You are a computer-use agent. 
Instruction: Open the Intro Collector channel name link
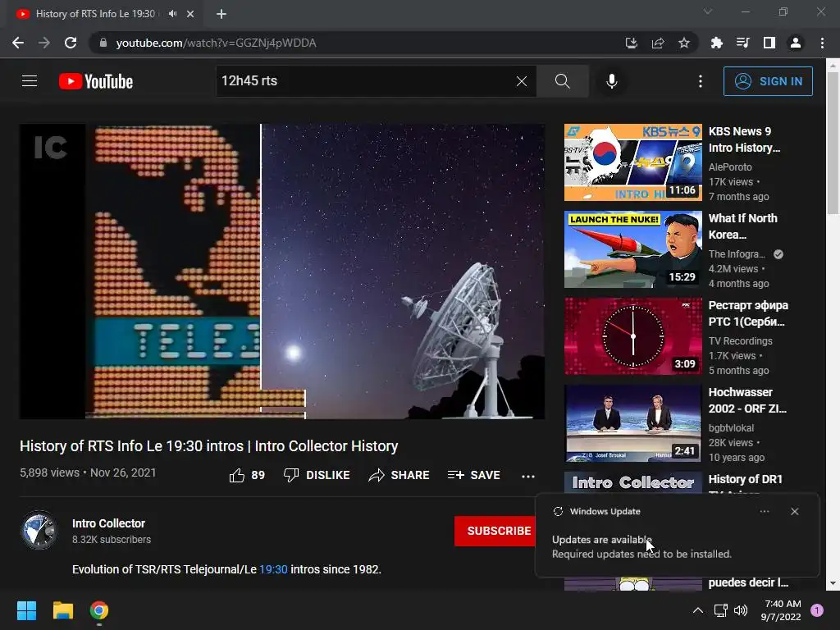coord(109,523)
